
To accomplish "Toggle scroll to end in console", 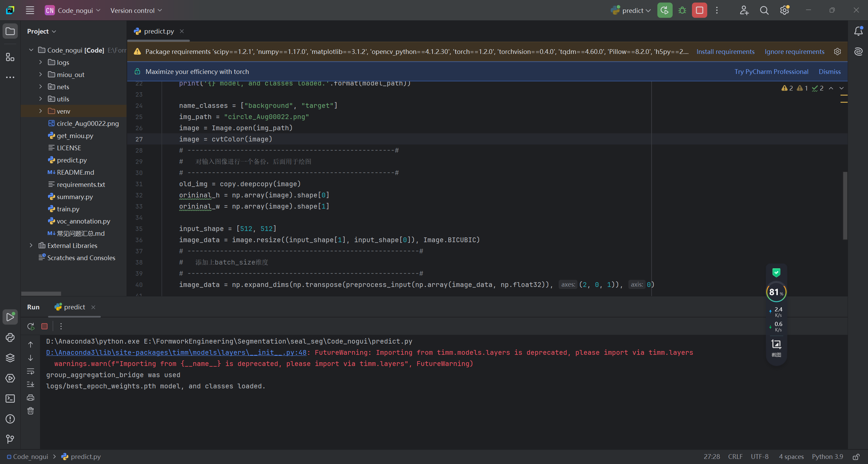I will (31, 384).
